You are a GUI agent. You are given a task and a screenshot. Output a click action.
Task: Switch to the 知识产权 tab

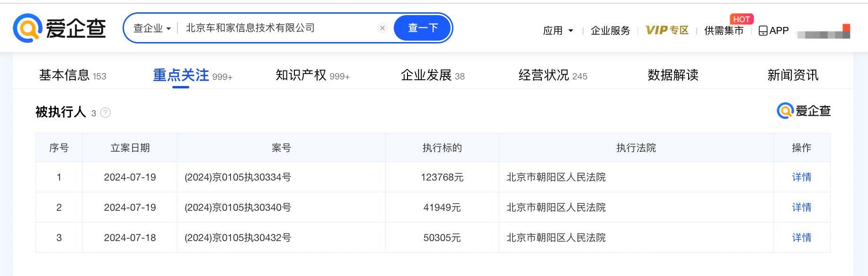coord(312,75)
